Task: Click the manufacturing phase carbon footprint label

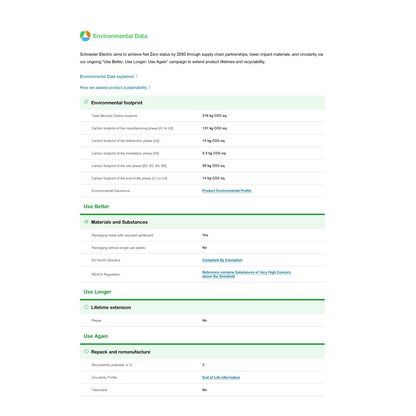Action: (x=132, y=128)
